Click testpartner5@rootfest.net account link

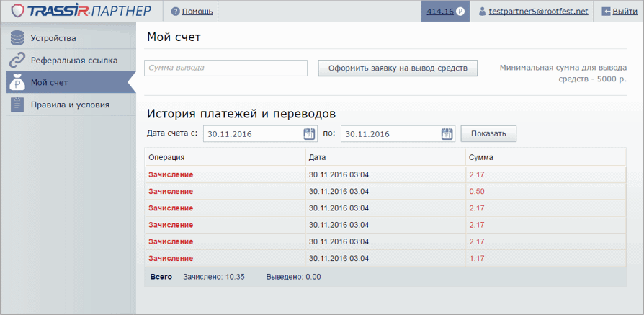[538, 12]
